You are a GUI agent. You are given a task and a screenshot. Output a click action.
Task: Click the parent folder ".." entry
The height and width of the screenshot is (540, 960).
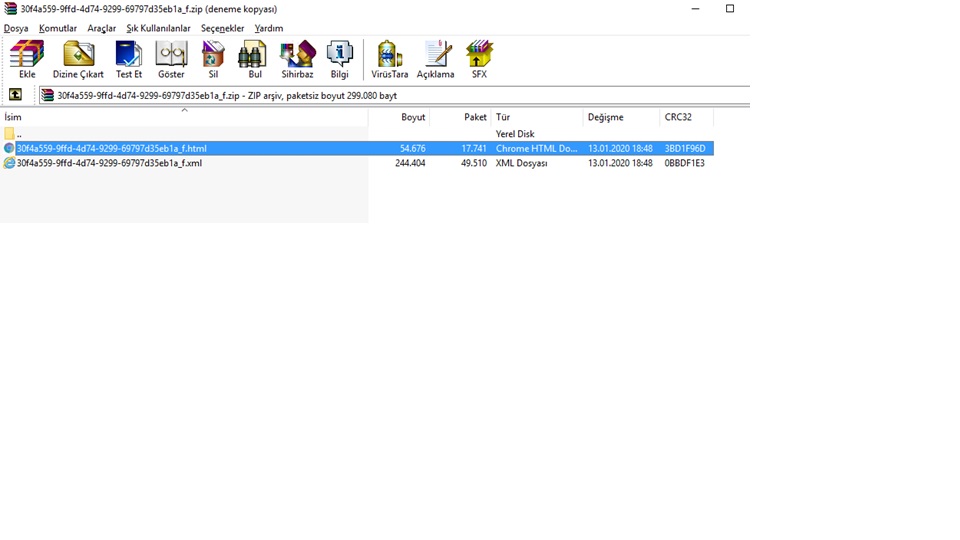click(18, 134)
